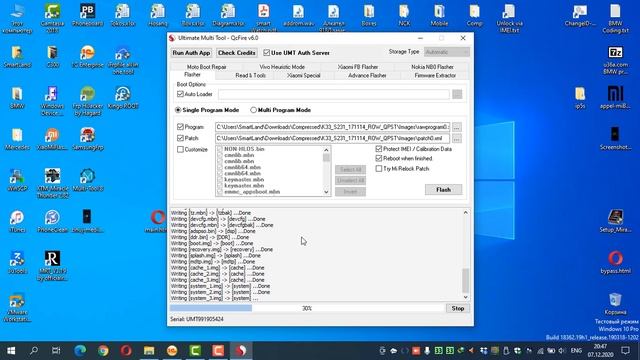Open the Mercedes folder on desktop
The height and width of the screenshot is (360, 640).
pyautogui.click(x=17, y=139)
